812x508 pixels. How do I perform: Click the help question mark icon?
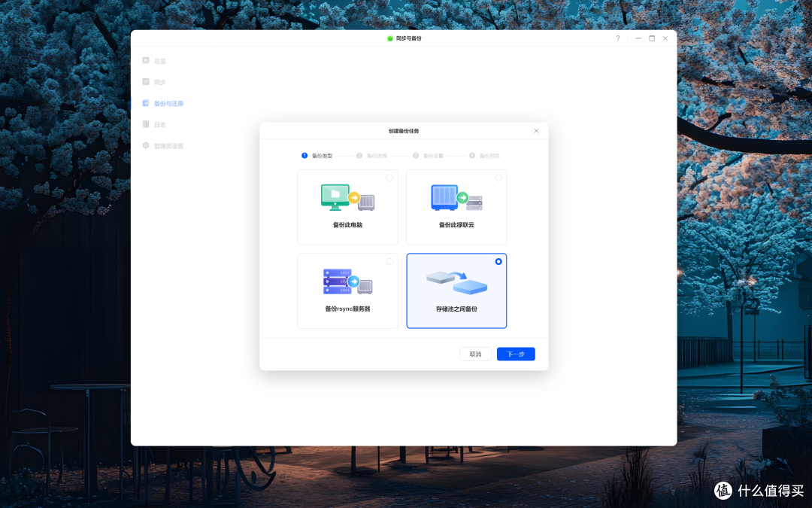pos(618,38)
